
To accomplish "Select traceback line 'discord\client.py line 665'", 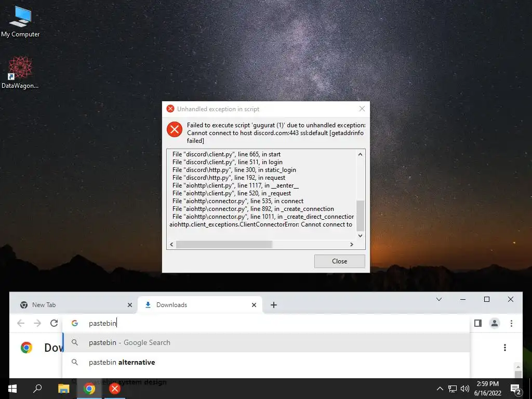I will click(227, 154).
